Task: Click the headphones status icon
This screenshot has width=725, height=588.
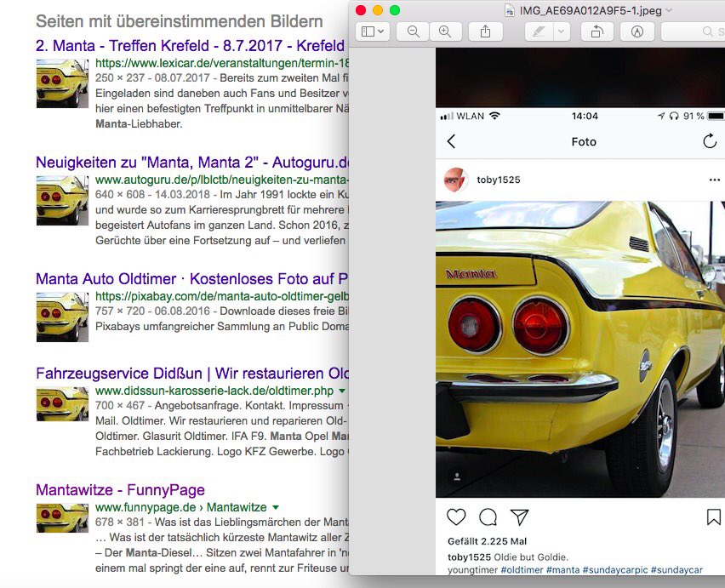Action: click(674, 116)
